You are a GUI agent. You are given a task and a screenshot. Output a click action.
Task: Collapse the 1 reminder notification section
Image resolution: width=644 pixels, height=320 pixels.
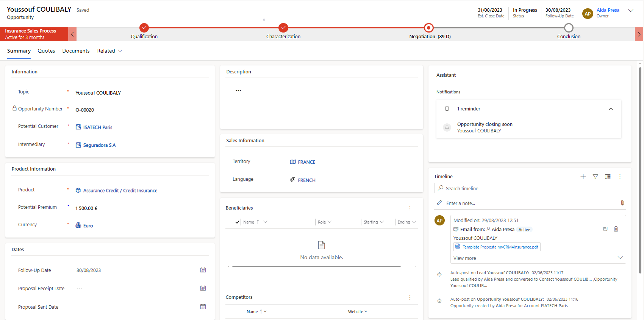611,109
